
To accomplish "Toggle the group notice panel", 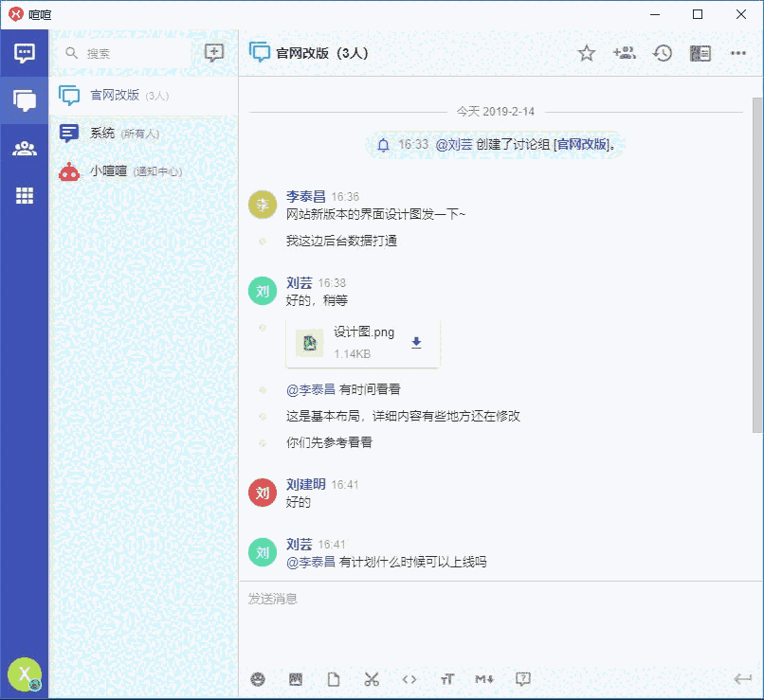I will 700,53.
